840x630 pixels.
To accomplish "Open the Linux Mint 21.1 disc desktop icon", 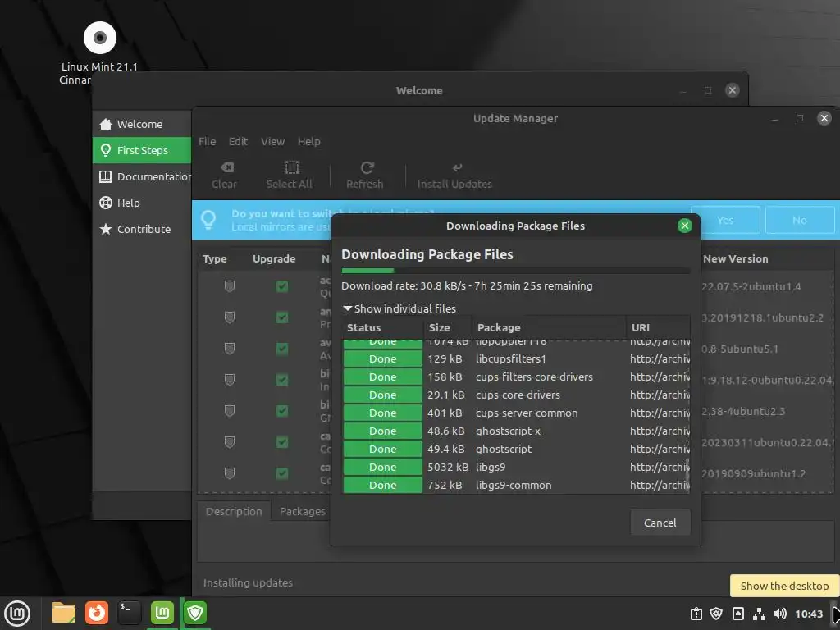I will pos(100,38).
